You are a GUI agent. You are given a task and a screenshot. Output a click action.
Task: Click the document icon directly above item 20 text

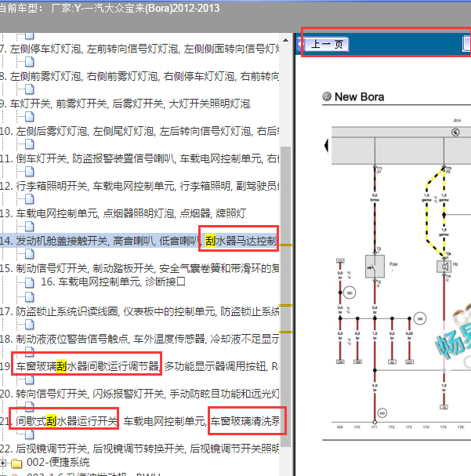[30, 380]
